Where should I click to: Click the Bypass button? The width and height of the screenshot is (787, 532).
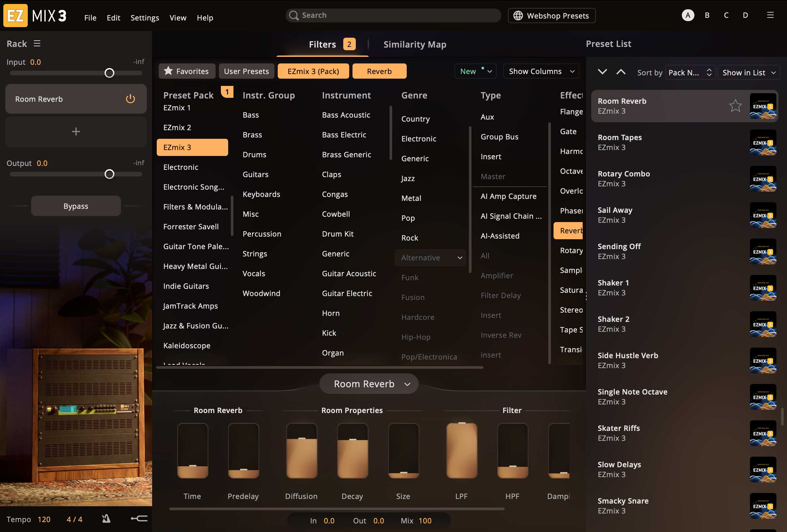coord(76,206)
